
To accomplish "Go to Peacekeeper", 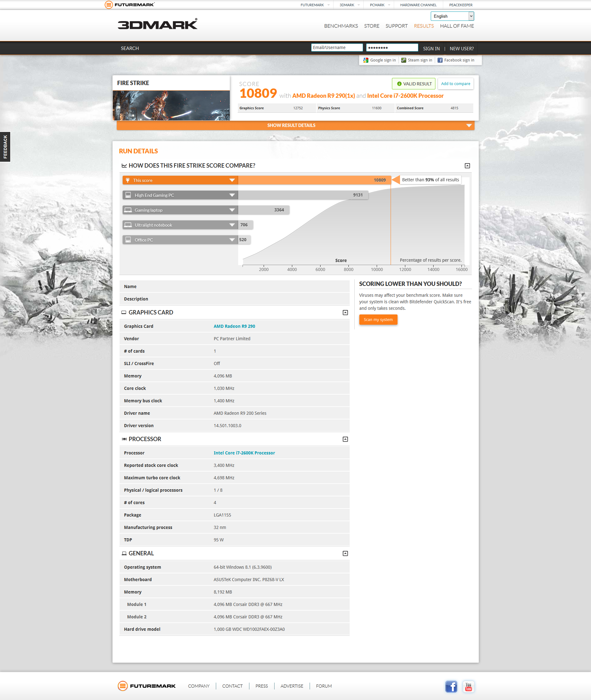I will coord(461,5).
